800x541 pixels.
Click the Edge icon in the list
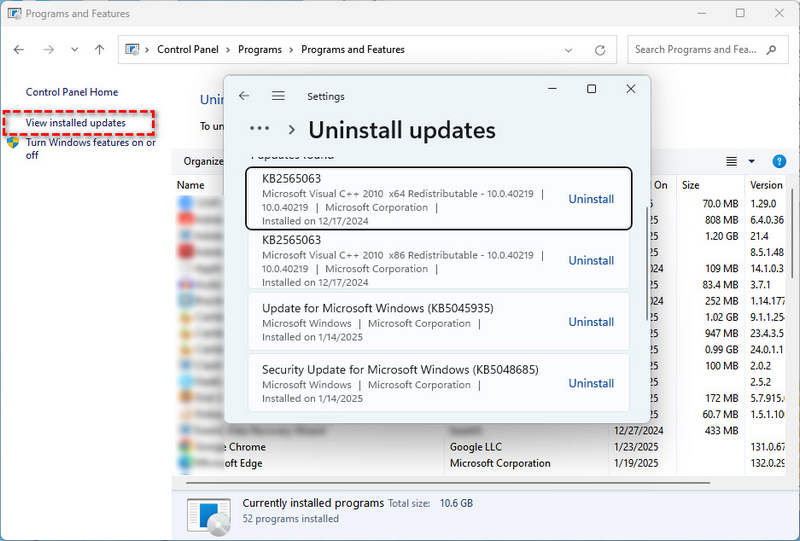pos(185,463)
